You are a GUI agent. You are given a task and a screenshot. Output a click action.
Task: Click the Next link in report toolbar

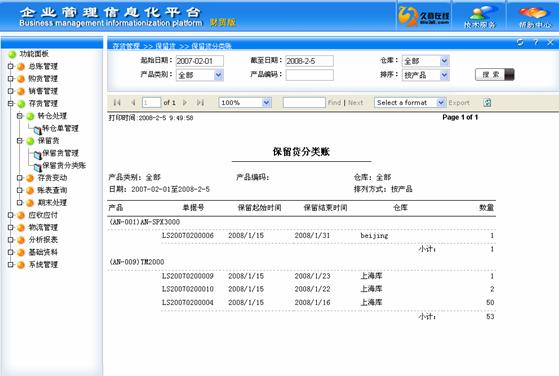pyautogui.click(x=355, y=103)
